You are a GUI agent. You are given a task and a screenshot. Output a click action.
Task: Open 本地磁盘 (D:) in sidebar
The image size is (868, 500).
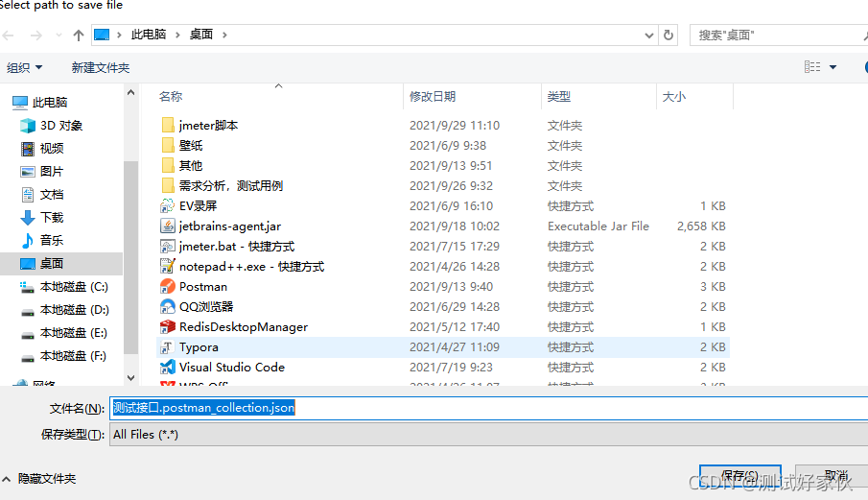(64, 310)
